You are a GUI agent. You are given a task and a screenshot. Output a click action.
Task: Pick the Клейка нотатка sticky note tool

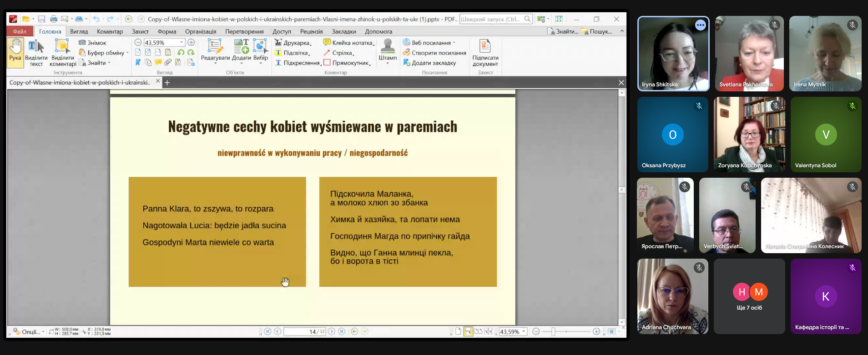349,43
